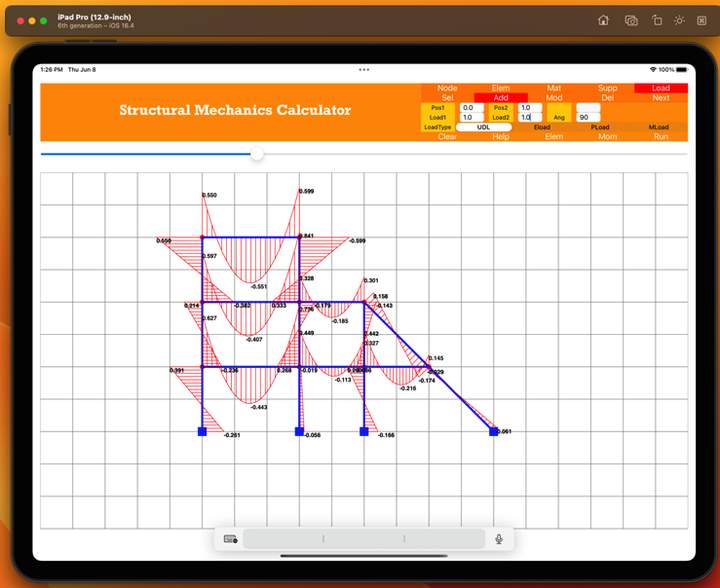Screen dimensions: 720x588
Task: Click the moment value label -0.407
Action: click(x=254, y=340)
